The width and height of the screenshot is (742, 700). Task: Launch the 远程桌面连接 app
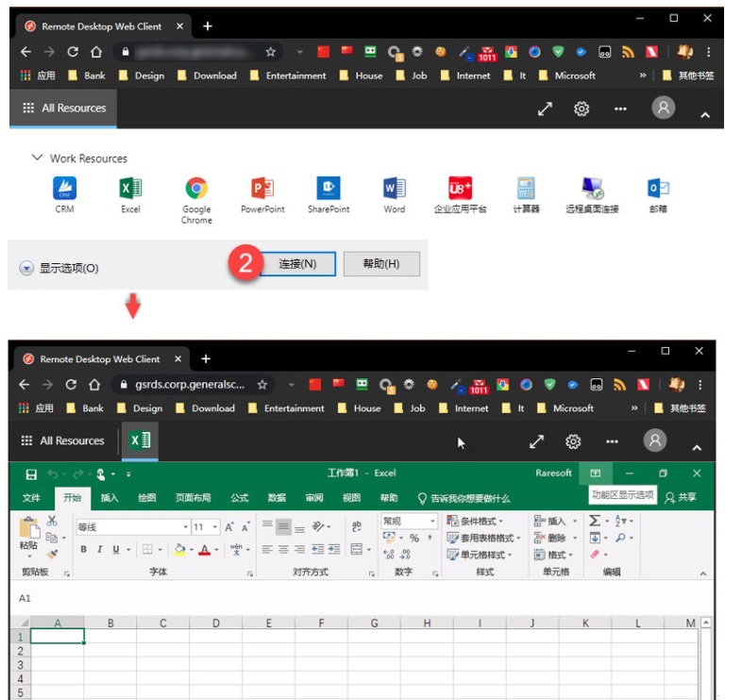[x=592, y=189]
